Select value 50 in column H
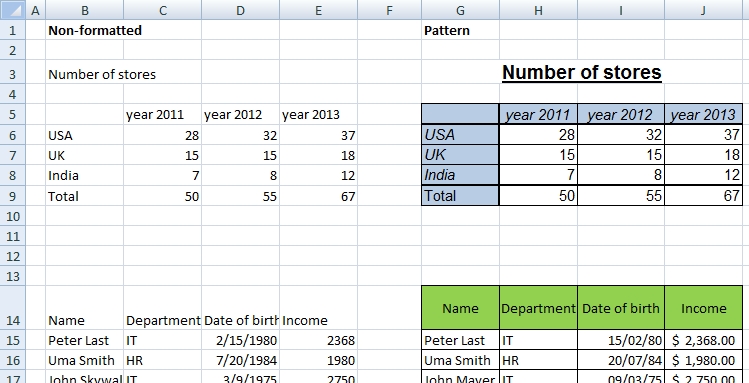Screen dimensions: 749x383 coord(538,195)
